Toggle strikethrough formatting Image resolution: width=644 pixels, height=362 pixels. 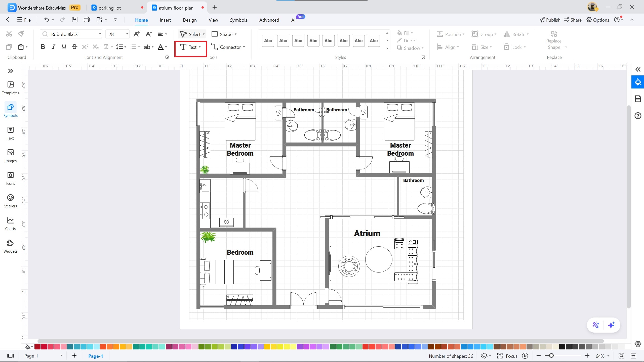click(x=74, y=47)
